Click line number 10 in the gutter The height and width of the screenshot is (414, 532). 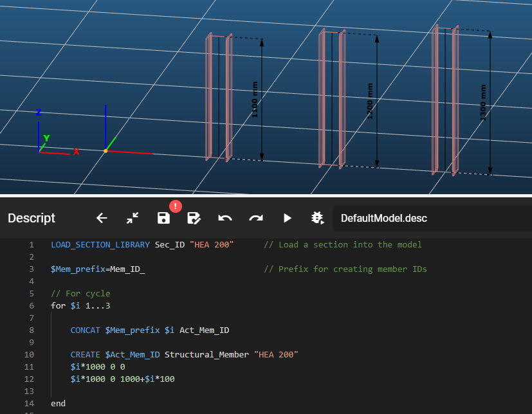[x=29, y=355]
